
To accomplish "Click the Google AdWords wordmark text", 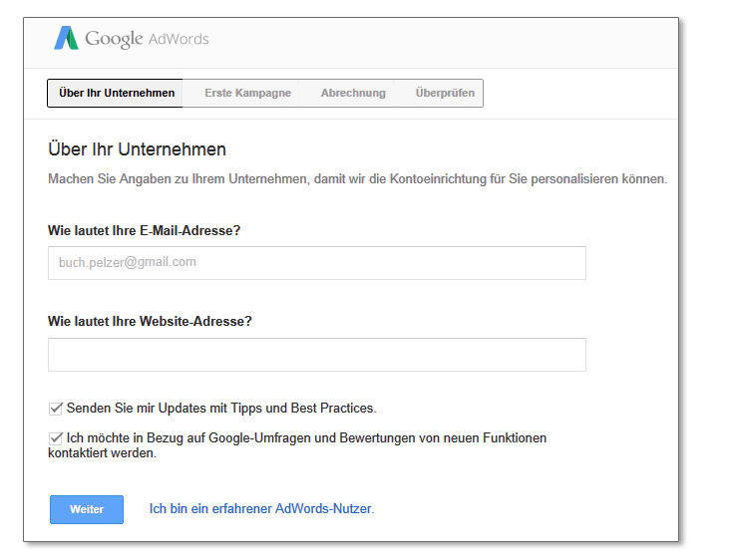I will 147,39.
